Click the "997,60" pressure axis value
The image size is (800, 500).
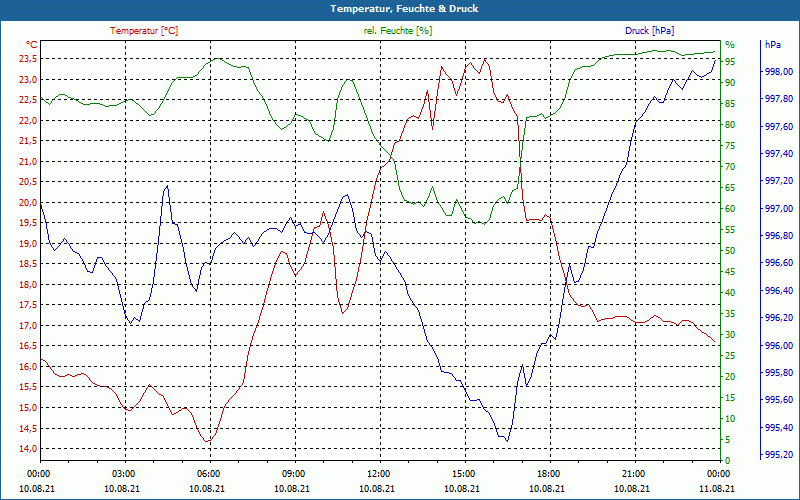(779, 126)
